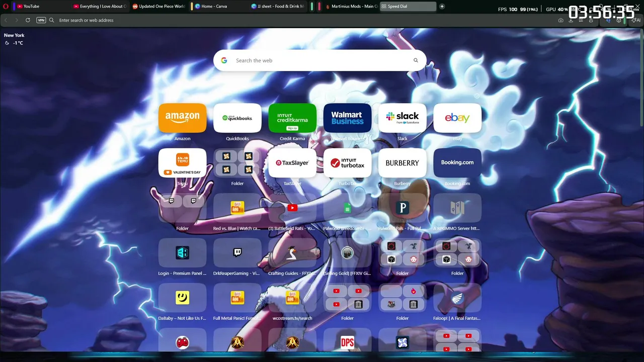Switch to 'Updated One Piece World' tab
644x362 pixels.
(x=158, y=6)
